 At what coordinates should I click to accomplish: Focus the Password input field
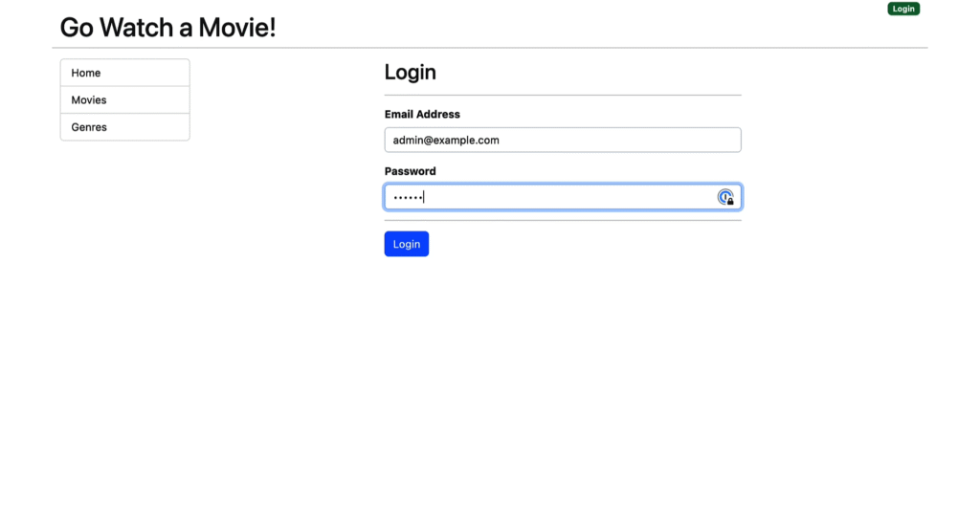click(563, 197)
